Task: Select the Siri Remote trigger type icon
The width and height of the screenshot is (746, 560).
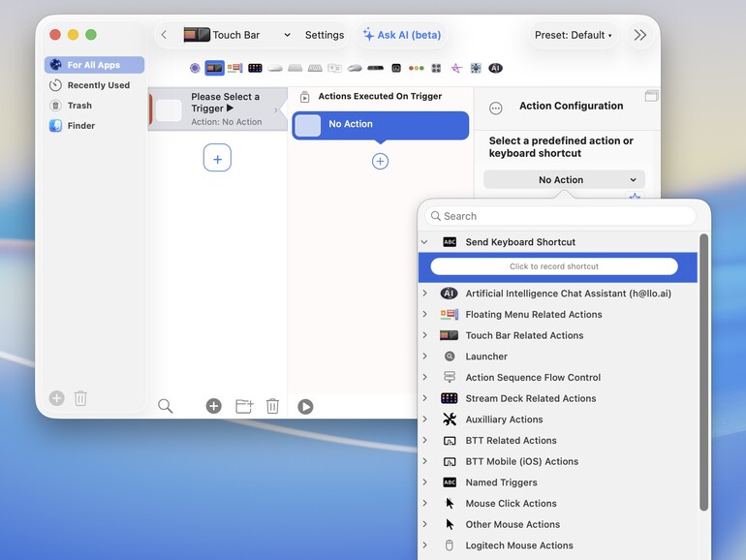Action: [375, 68]
